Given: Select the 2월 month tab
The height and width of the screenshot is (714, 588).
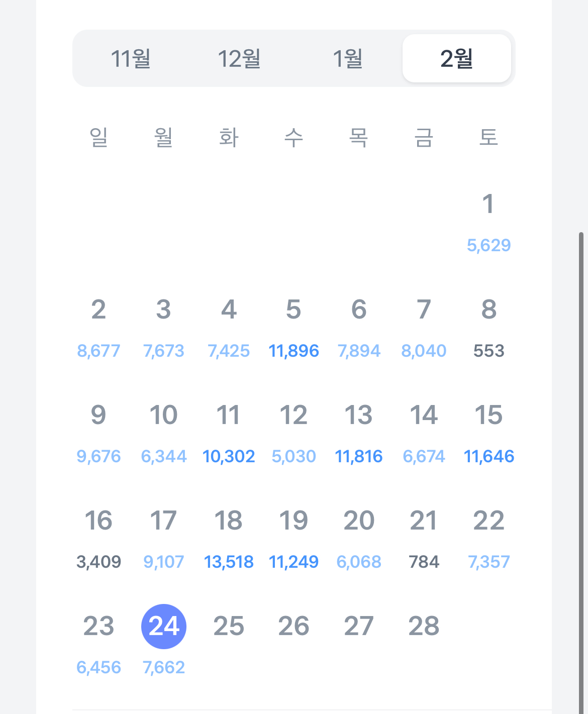Looking at the screenshot, I should 456,58.
